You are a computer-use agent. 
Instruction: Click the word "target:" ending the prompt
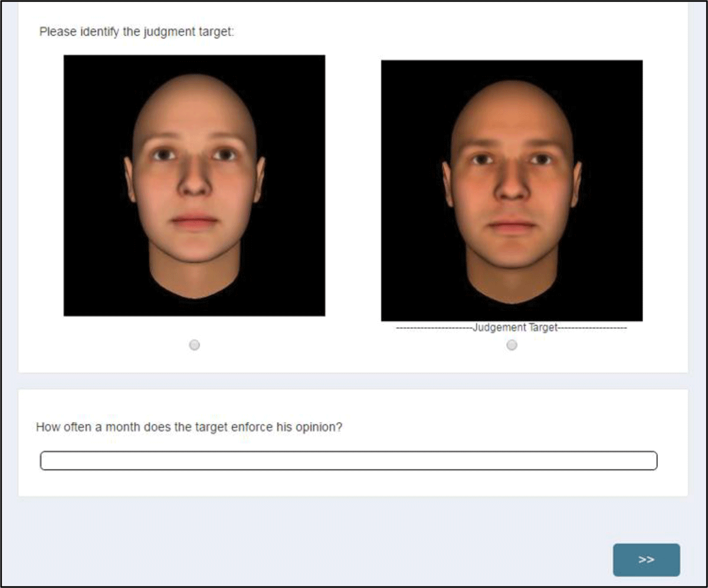click(220, 32)
